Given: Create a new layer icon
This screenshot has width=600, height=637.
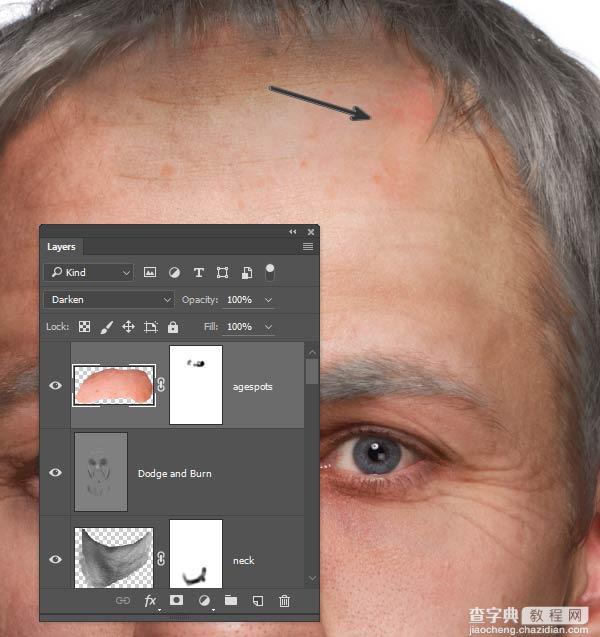Looking at the screenshot, I should (x=258, y=600).
